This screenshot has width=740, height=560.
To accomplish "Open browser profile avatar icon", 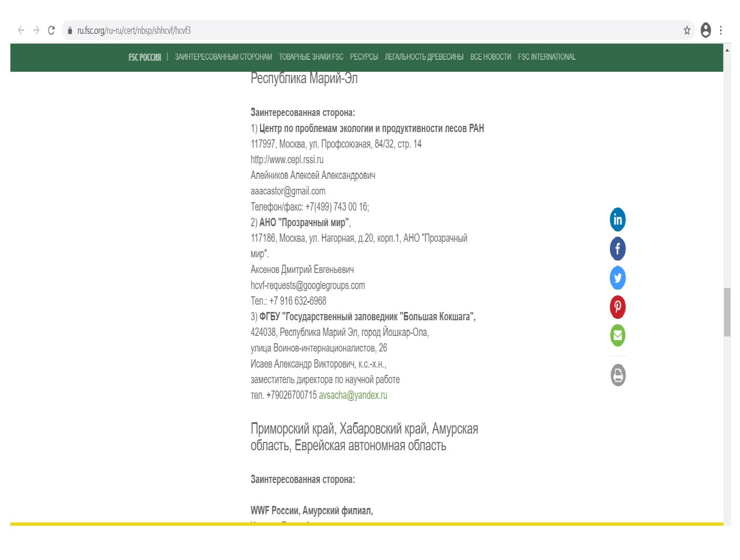I will [x=705, y=30].
